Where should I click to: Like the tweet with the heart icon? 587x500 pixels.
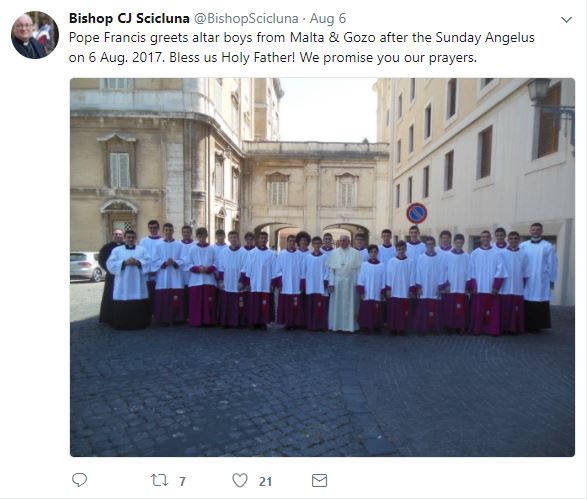240,480
